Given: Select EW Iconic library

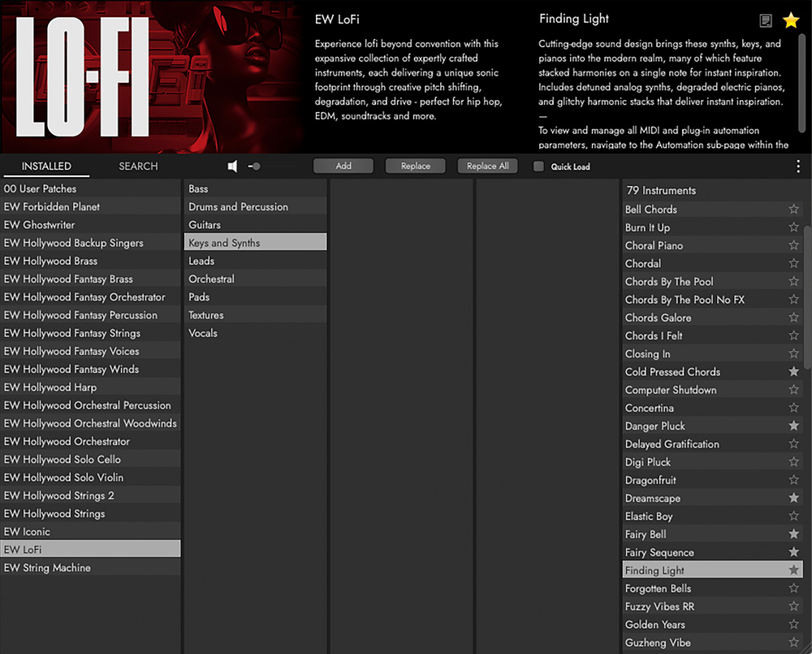Looking at the screenshot, I should point(91,531).
